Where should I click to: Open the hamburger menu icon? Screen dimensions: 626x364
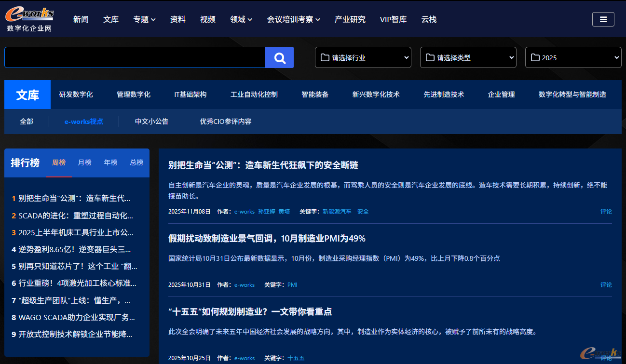tap(603, 19)
